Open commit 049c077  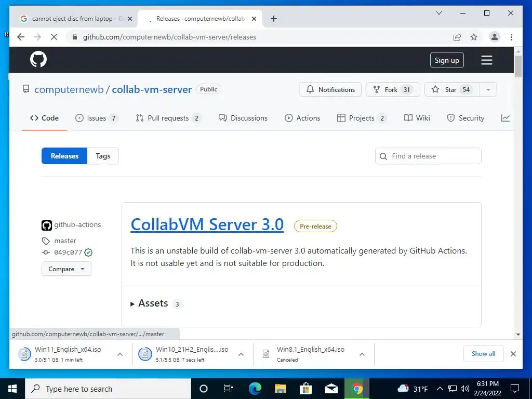[68, 252]
